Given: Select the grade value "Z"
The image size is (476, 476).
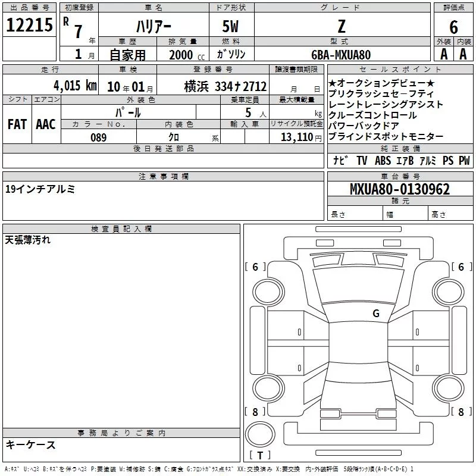Looking at the screenshot, I should coord(342,26).
